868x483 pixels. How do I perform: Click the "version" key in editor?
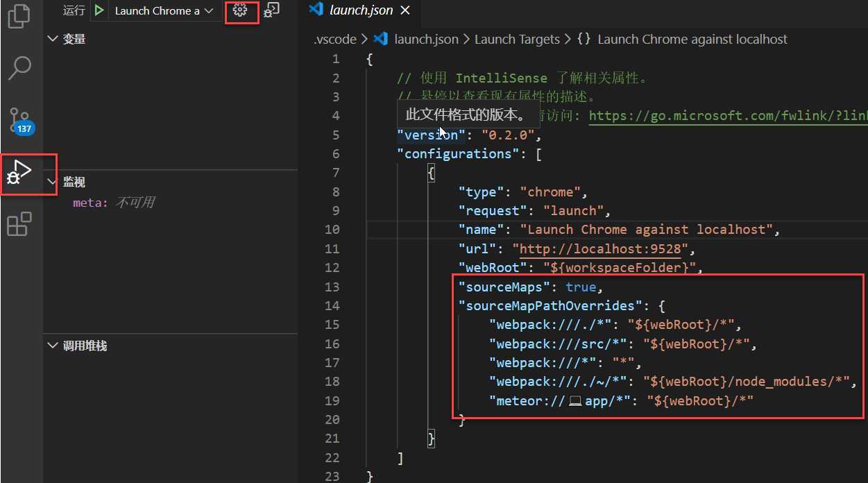pyautogui.click(x=431, y=135)
